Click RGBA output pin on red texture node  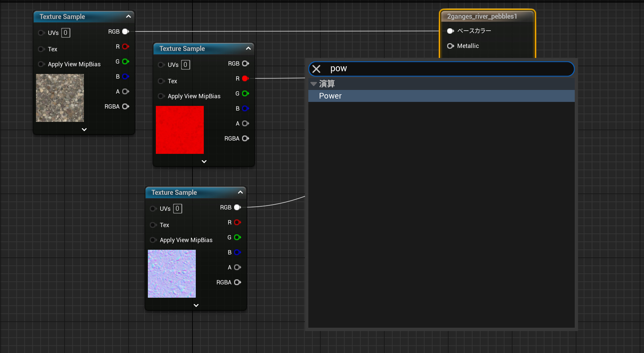pos(245,139)
